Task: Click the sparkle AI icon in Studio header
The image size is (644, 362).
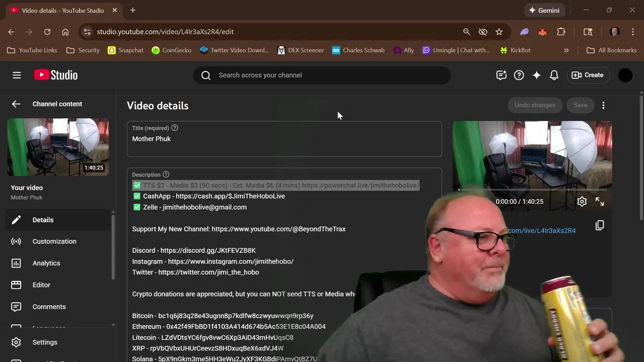Action: [536, 75]
